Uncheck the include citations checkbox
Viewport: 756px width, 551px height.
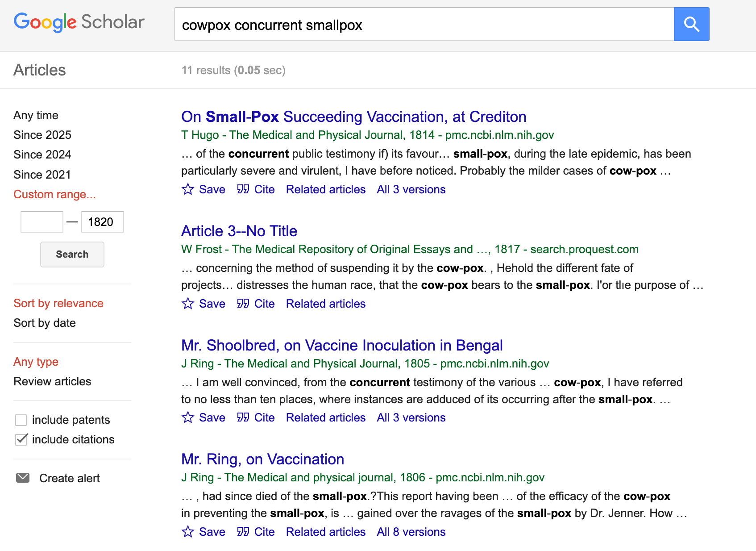pos(21,440)
